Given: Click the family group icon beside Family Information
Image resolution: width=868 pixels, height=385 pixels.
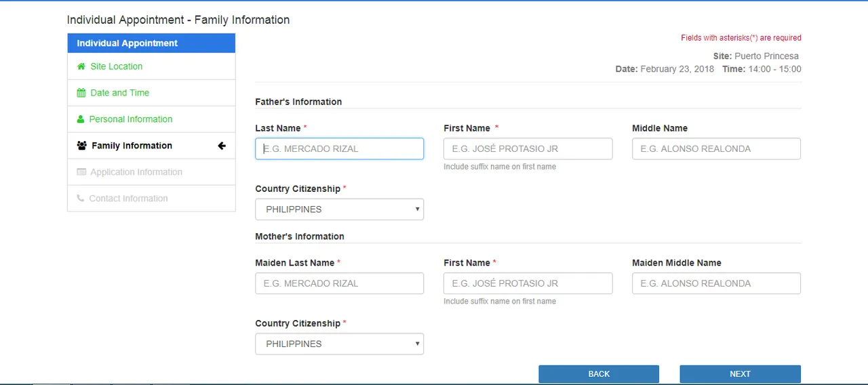Looking at the screenshot, I should 82,146.
